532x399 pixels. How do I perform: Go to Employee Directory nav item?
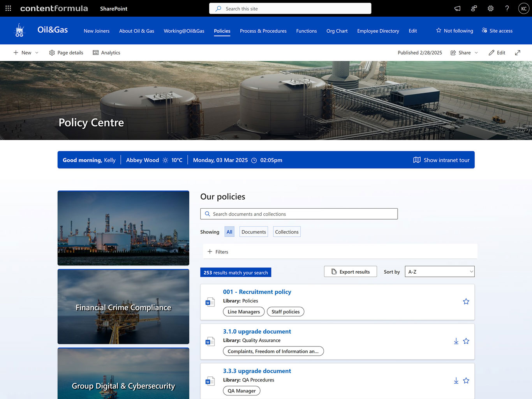[378, 31]
